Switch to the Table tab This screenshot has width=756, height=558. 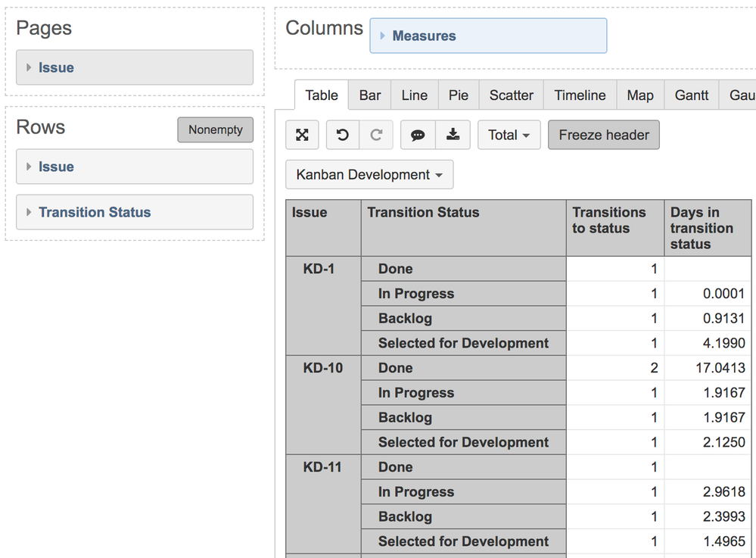point(321,95)
